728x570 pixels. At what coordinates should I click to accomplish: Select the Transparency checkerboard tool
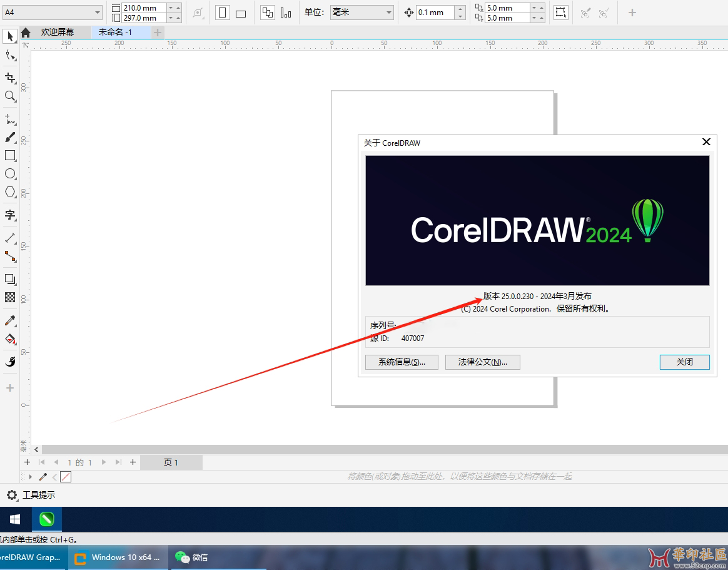(x=10, y=297)
